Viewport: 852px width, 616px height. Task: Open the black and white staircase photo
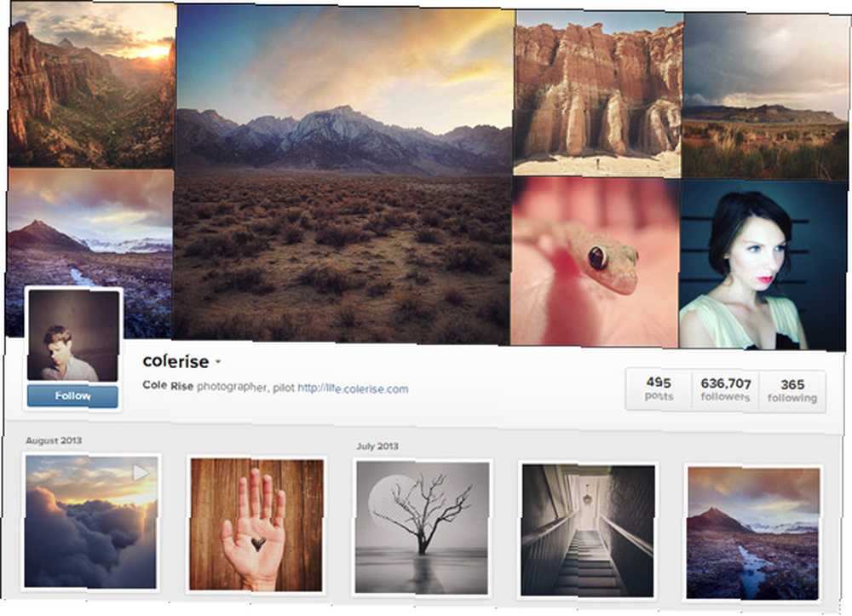588,531
